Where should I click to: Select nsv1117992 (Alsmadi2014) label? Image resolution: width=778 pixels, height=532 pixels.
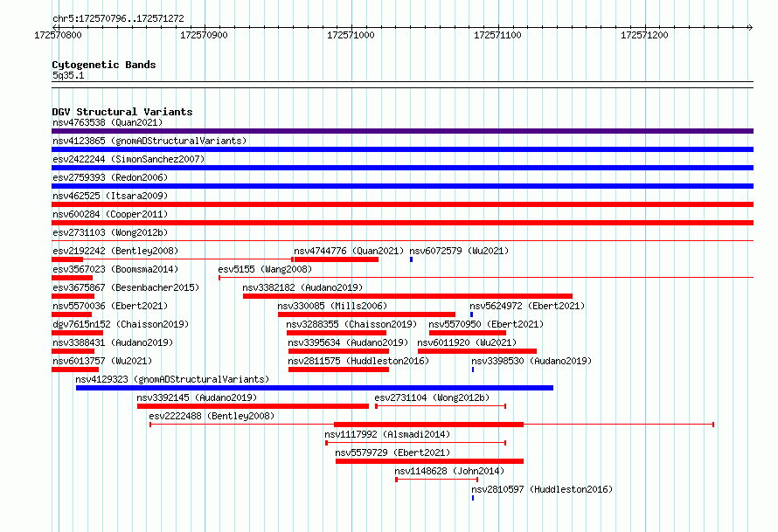(x=387, y=434)
